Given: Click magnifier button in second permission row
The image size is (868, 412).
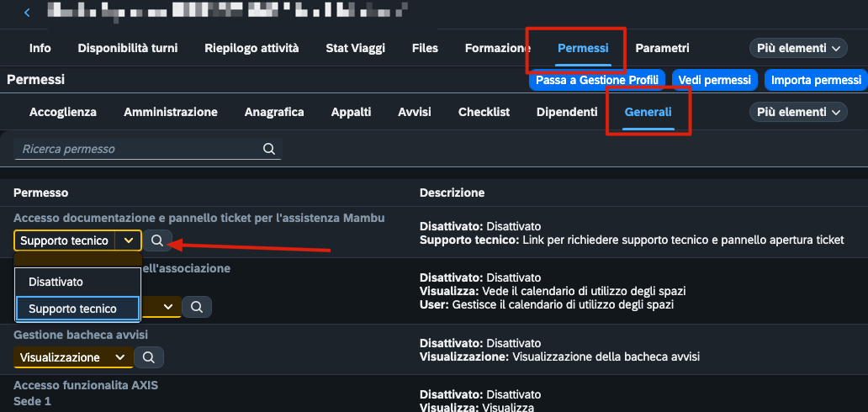Looking at the screenshot, I should pos(197,306).
